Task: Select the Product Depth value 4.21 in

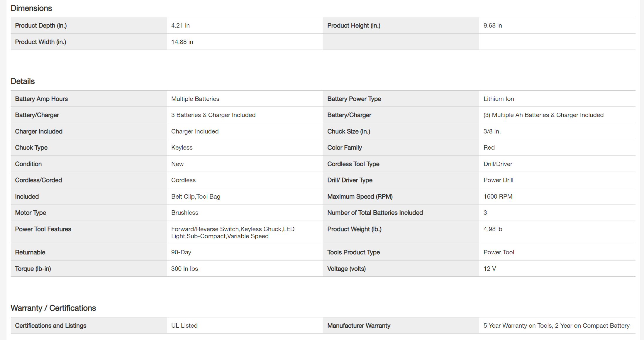Action: (180, 26)
